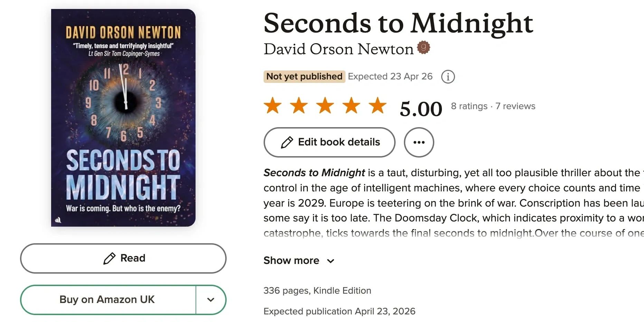Click the first orange rating star
Image resolution: width=644 pixels, height=322 pixels.
[x=273, y=105]
